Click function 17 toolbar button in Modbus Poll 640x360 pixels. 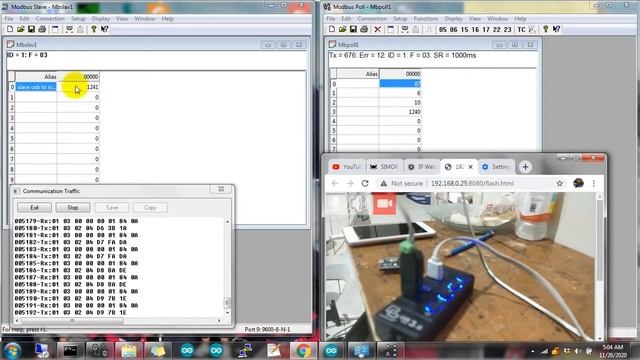click(x=486, y=29)
